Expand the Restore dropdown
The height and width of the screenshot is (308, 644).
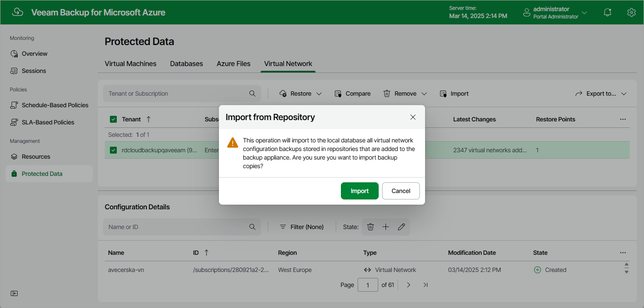pos(319,94)
